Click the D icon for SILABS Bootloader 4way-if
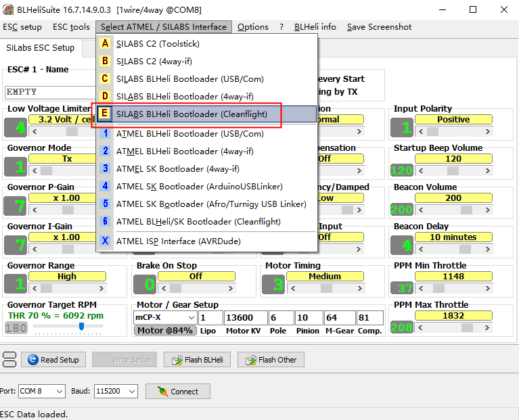 coord(105,96)
